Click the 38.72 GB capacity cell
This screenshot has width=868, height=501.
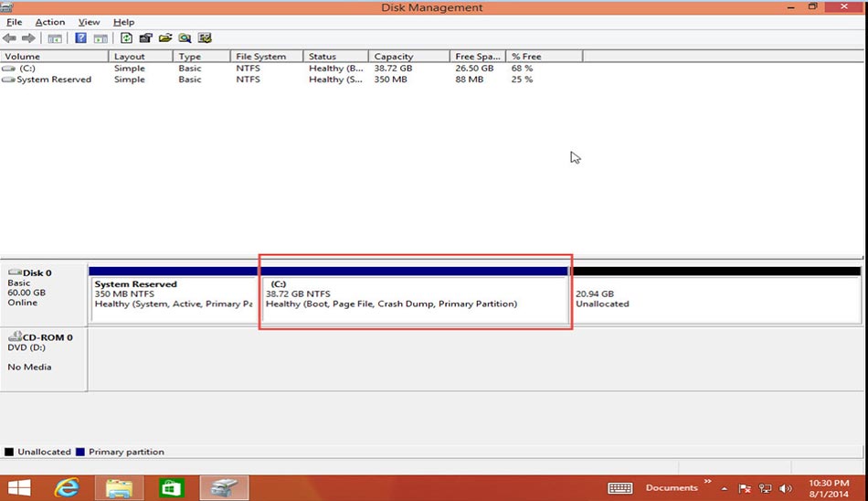[x=393, y=69]
